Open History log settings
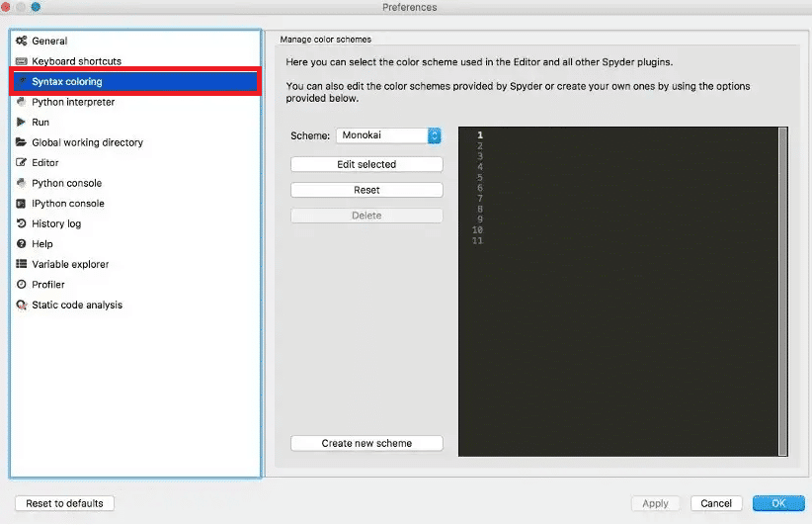The height and width of the screenshot is (525, 812). coord(135,223)
